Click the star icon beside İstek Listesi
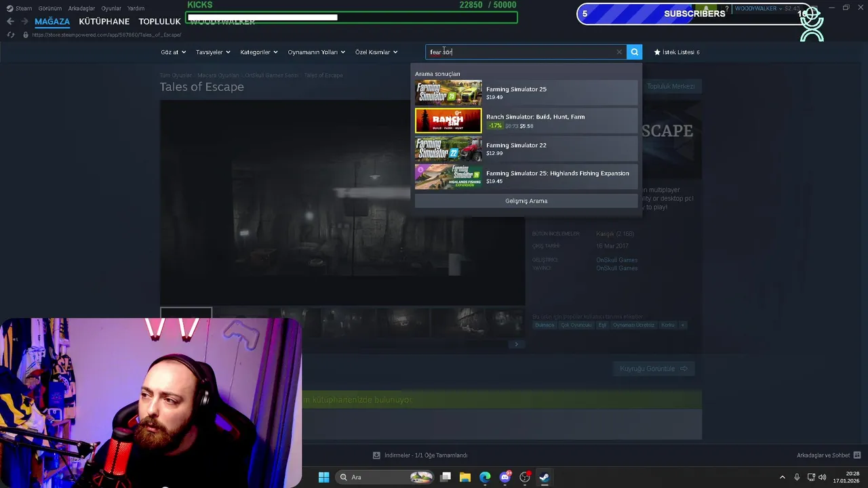Screen dimensions: 868x488 pyautogui.click(x=657, y=52)
